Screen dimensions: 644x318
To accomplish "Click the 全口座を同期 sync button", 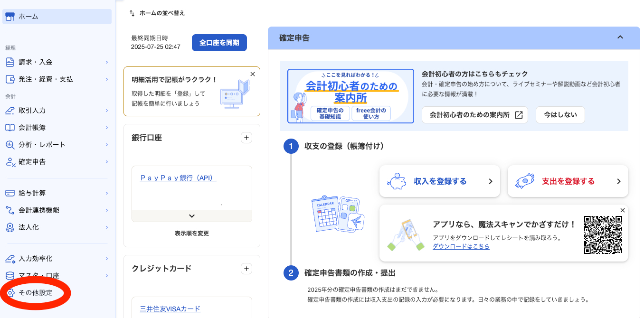I will (219, 42).
